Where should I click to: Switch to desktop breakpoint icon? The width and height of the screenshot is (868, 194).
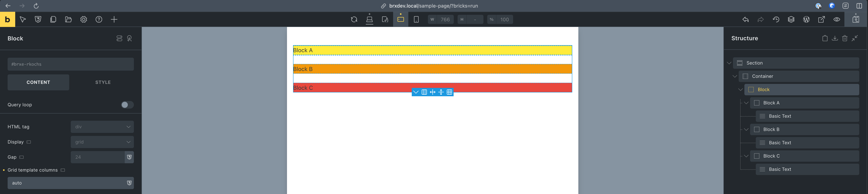[x=369, y=20]
